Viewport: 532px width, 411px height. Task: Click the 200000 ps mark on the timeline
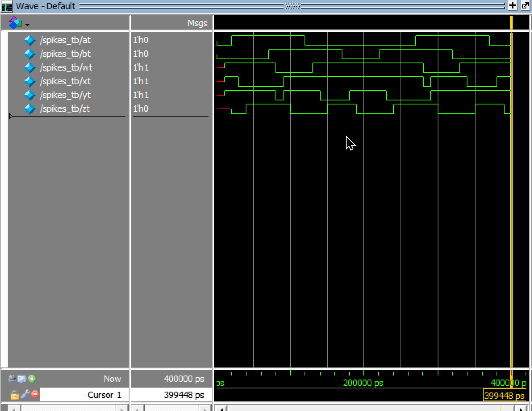point(363,383)
